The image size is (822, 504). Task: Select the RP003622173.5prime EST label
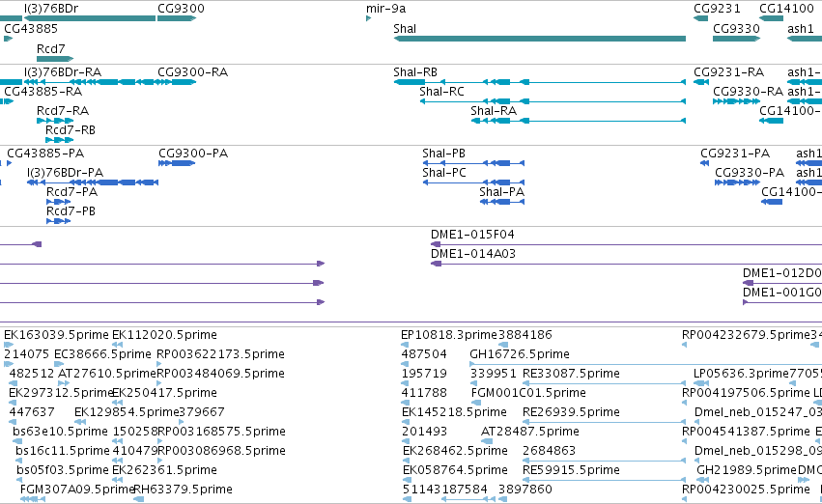tap(220, 354)
